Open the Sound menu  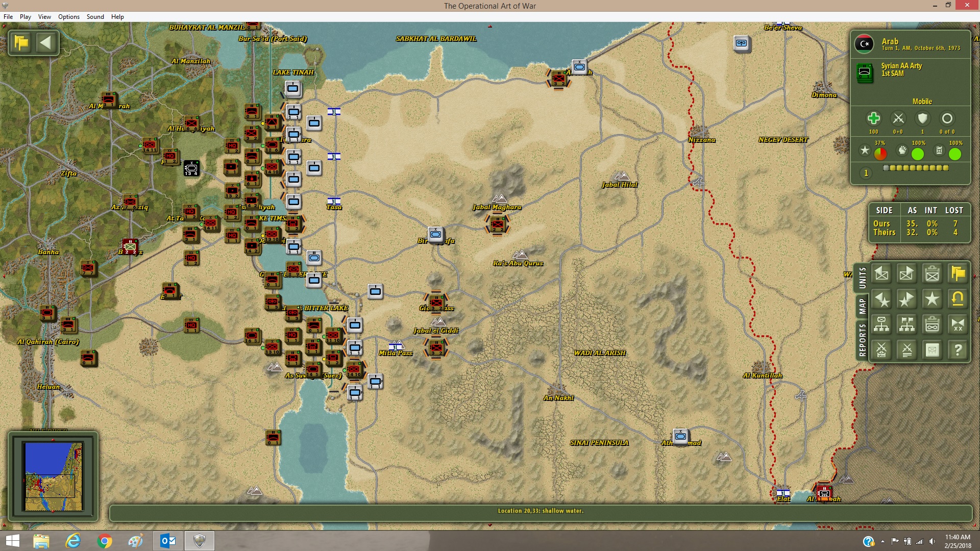[95, 16]
